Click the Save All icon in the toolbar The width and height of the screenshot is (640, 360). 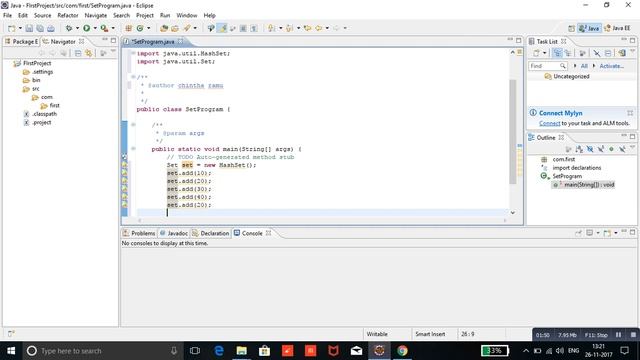pyautogui.click(x=40, y=28)
